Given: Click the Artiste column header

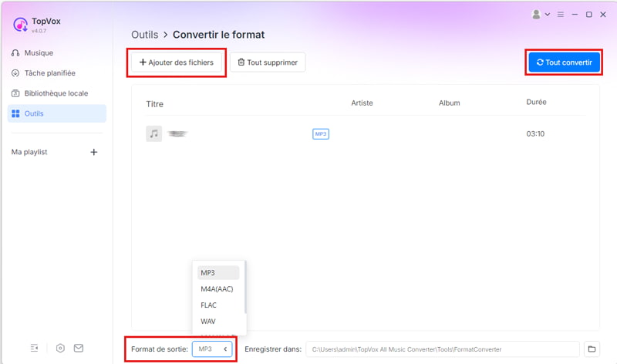Looking at the screenshot, I should (x=362, y=103).
